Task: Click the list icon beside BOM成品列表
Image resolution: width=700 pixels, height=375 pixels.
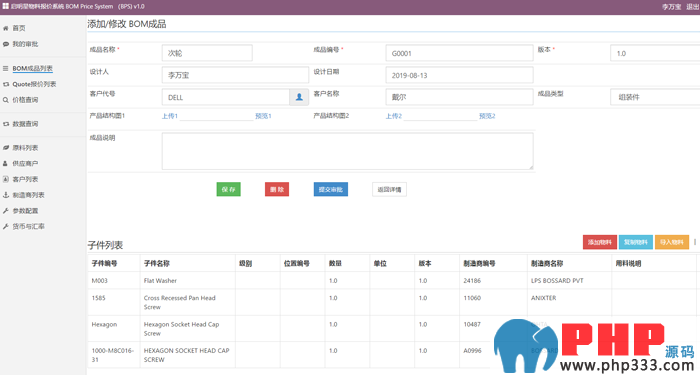Action: [6, 68]
